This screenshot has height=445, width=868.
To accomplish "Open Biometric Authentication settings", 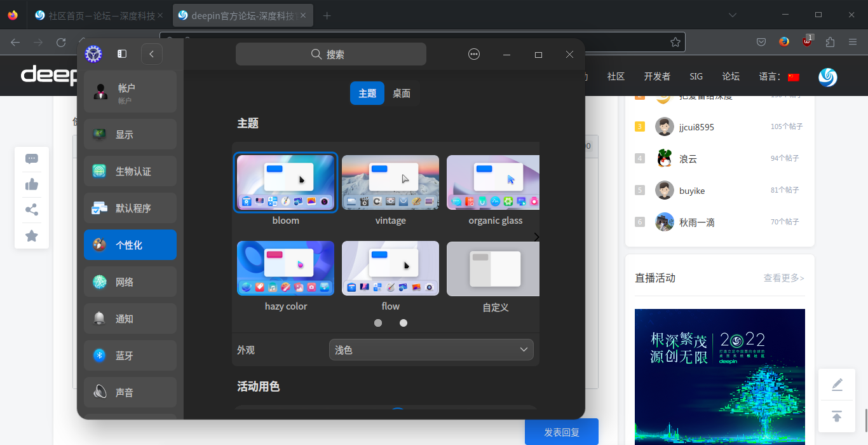I will [x=130, y=170].
